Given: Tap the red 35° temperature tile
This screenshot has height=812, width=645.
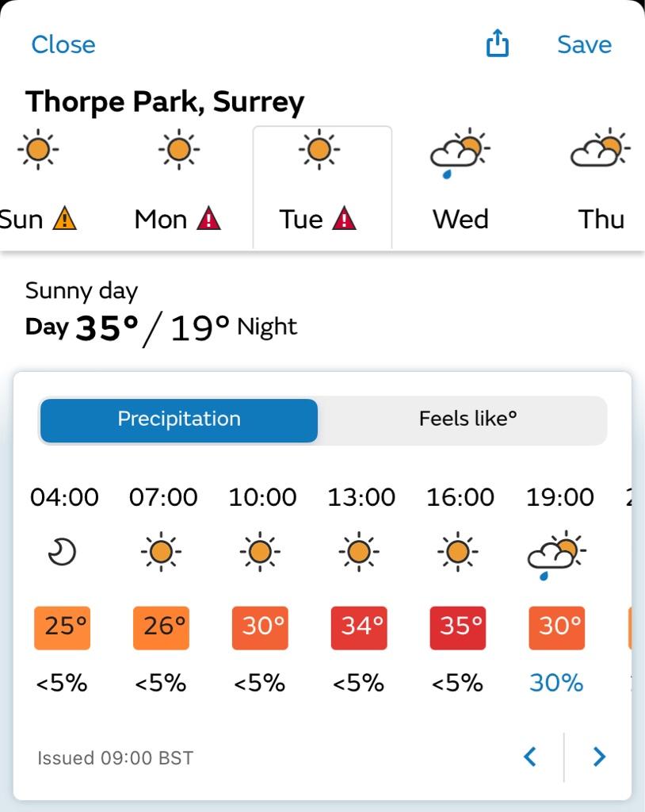Looking at the screenshot, I should click(x=458, y=628).
